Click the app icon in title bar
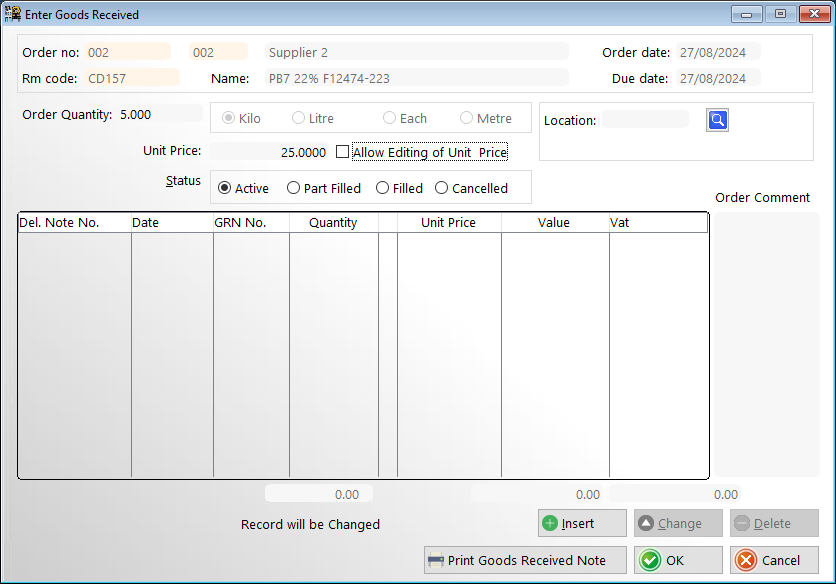This screenshot has height=584, width=836. tap(13, 14)
